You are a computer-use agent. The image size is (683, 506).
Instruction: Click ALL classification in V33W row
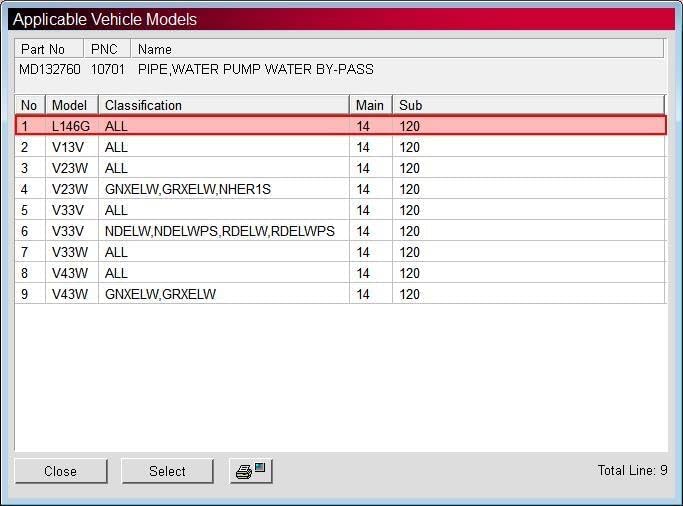point(116,252)
